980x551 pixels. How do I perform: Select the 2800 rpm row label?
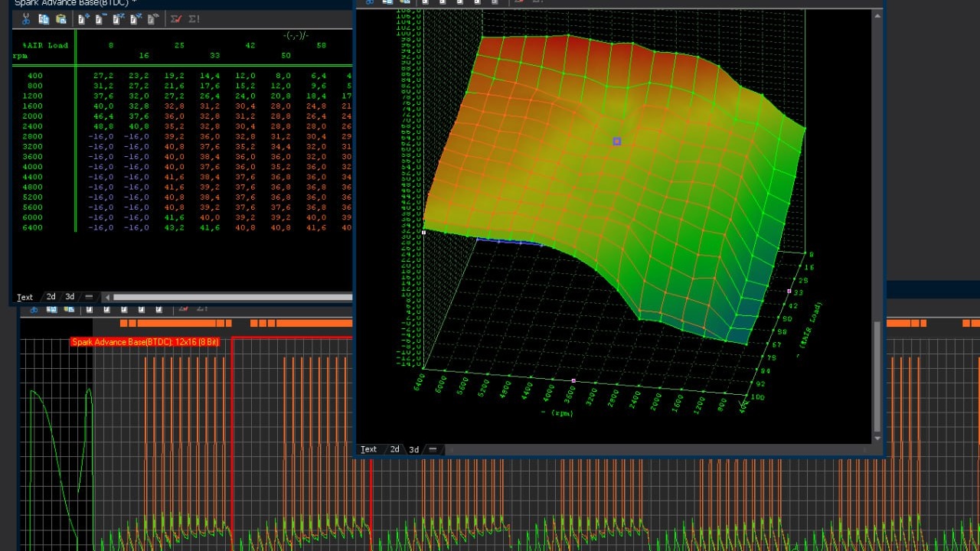coord(33,136)
